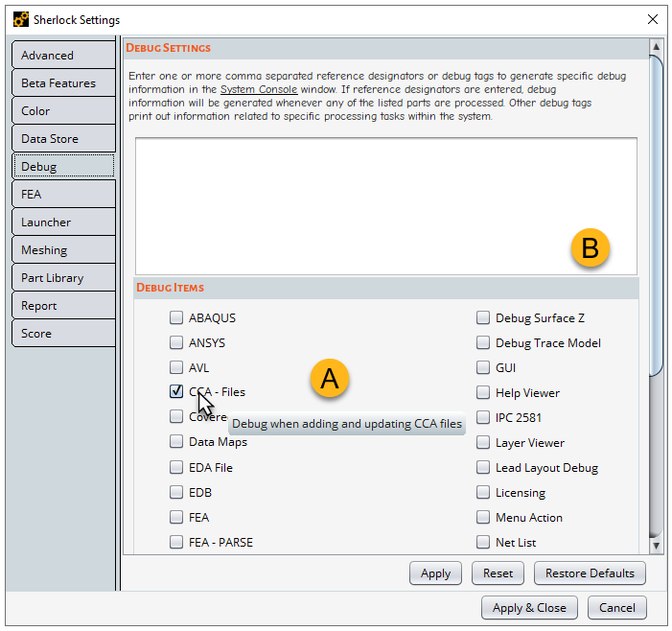Screen dimensions: 672x631
Task: Toggle the Layer Viewer checkbox
Action: [483, 442]
